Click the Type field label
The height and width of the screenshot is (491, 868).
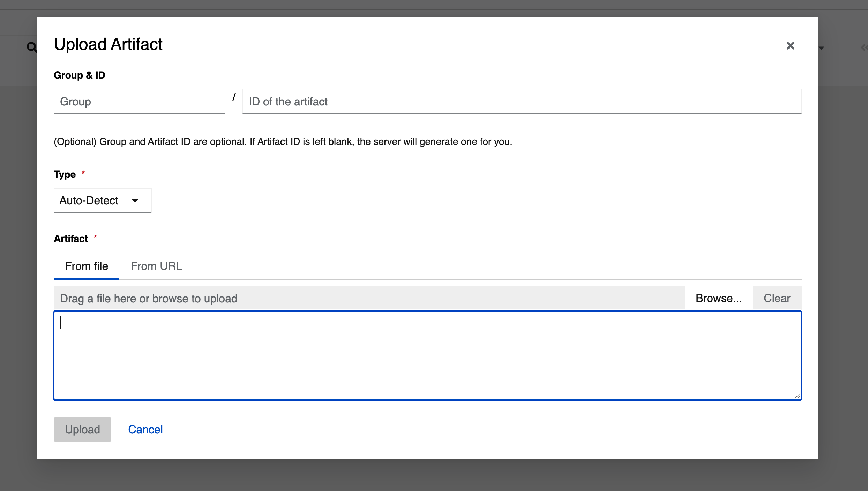(x=65, y=174)
